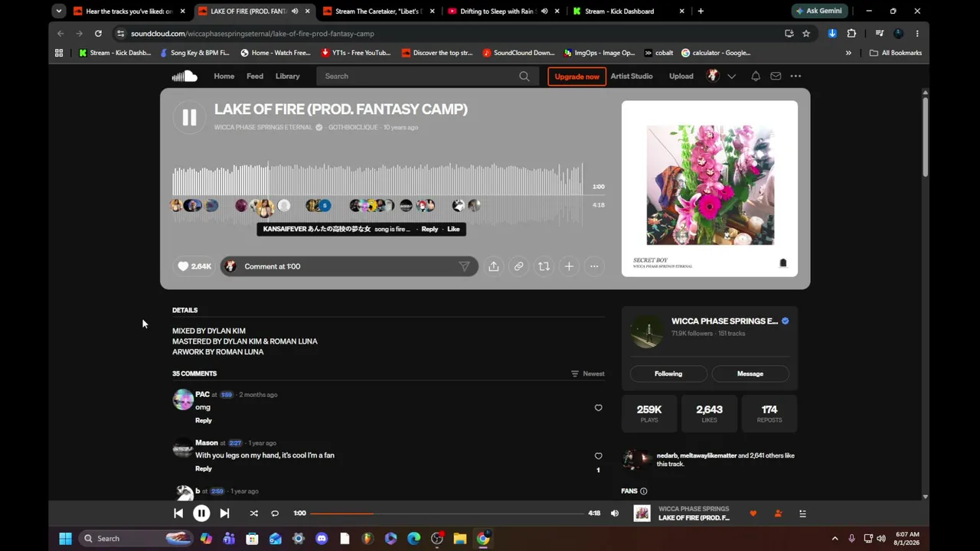The height and width of the screenshot is (551, 980).
Task: Click the Upgrade now button
Action: click(577, 77)
